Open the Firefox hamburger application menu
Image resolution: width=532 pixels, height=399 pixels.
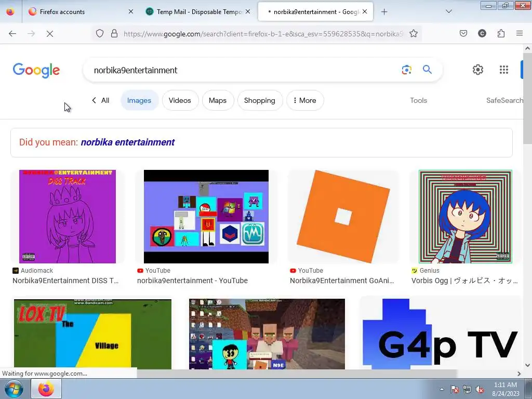pyautogui.click(x=520, y=33)
